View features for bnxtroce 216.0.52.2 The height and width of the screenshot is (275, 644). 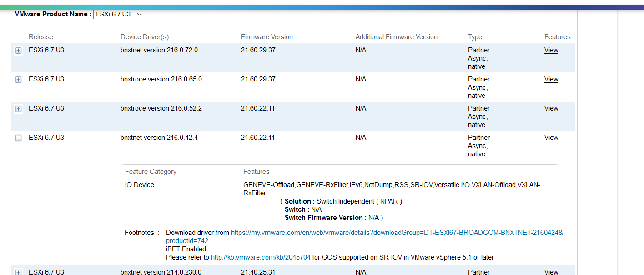coord(551,108)
